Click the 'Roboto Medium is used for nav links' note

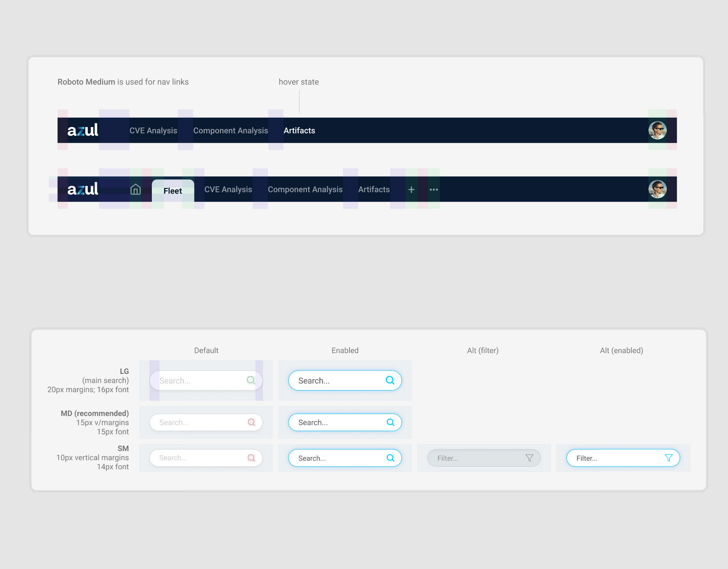click(123, 82)
